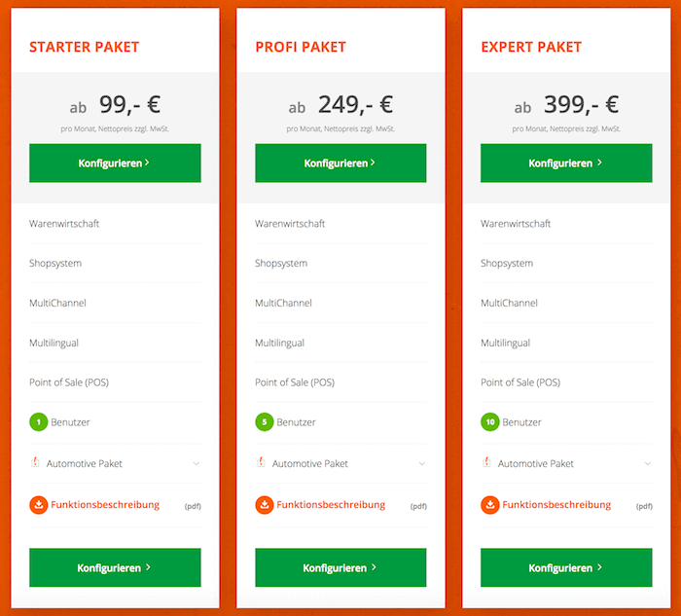
Task: Expand Automotive Paket chevron in Expert Paket
Action: (x=648, y=463)
